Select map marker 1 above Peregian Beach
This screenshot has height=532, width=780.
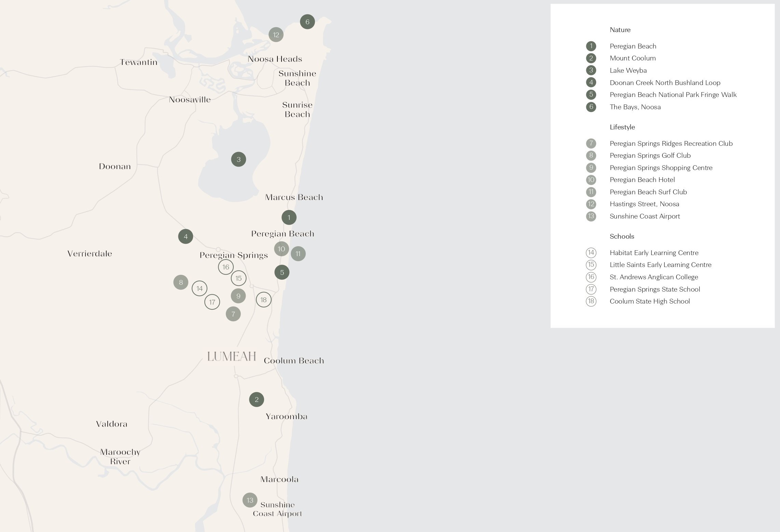(289, 218)
